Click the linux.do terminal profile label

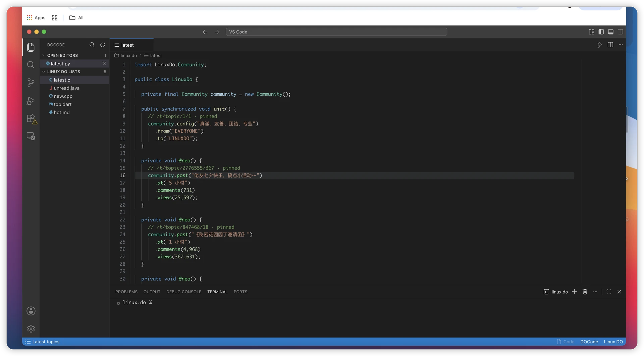tap(556, 292)
